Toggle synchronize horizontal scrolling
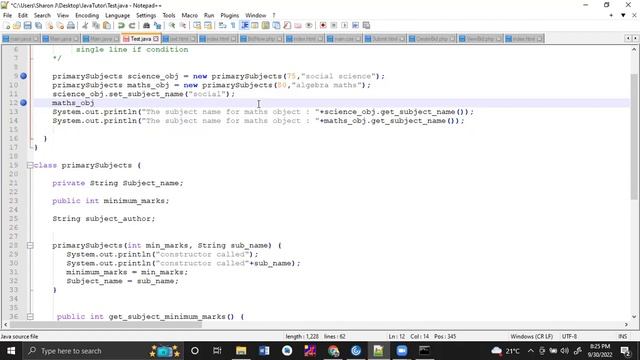The width and height of the screenshot is (640, 360). point(208,25)
